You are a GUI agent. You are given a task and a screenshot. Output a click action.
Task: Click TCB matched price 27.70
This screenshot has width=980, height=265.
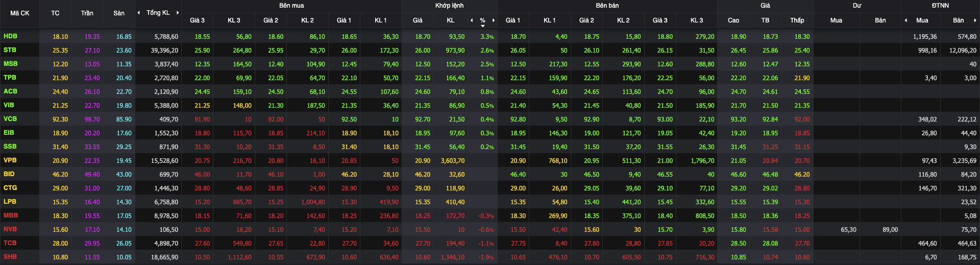pyautogui.click(x=423, y=244)
